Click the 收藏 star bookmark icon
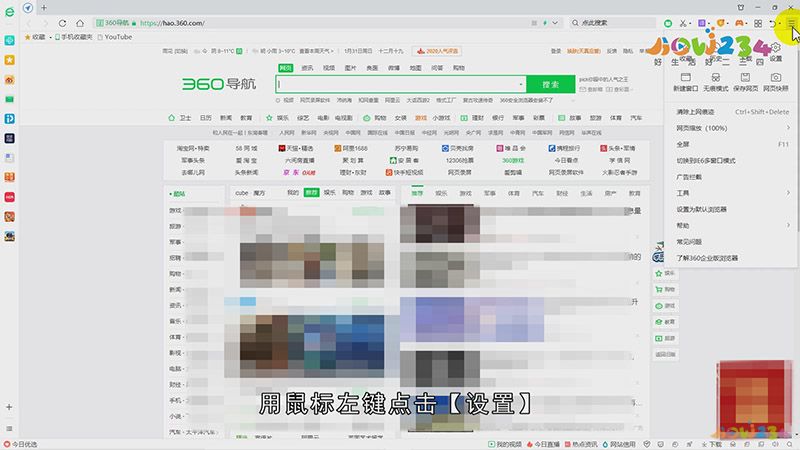 28,37
